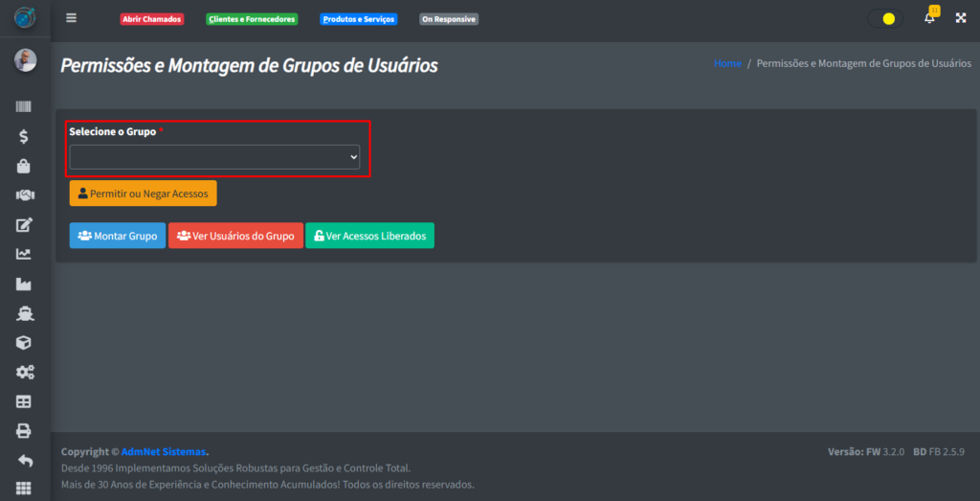This screenshot has width=980, height=501.
Task: Click the Permitir ou Negar Acessos button
Action: tap(143, 194)
